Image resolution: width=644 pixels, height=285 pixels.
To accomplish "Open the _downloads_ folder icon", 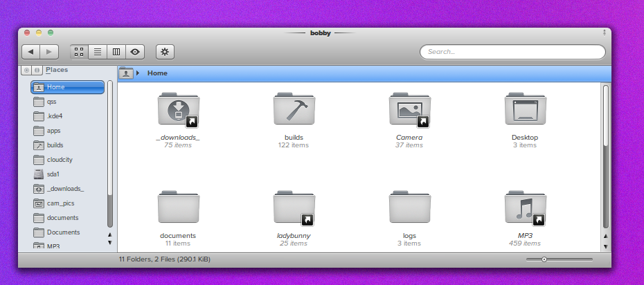I will [178, 110].
